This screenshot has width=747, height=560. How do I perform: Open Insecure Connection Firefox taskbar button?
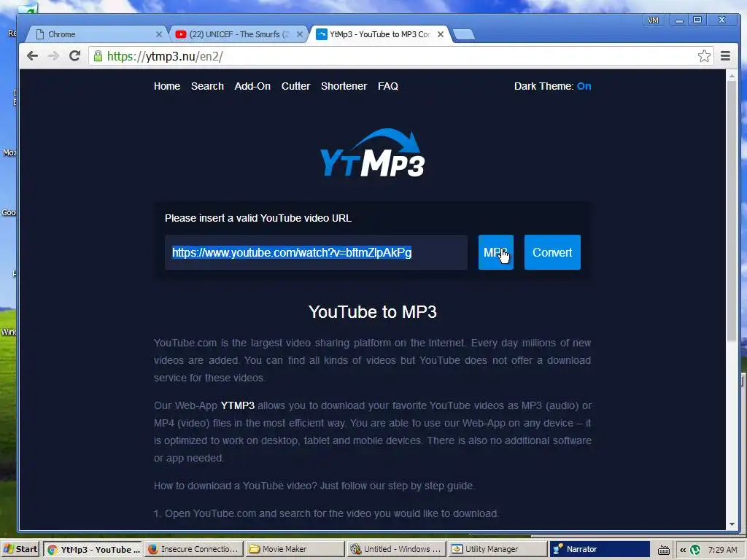[x=194, y=549]
